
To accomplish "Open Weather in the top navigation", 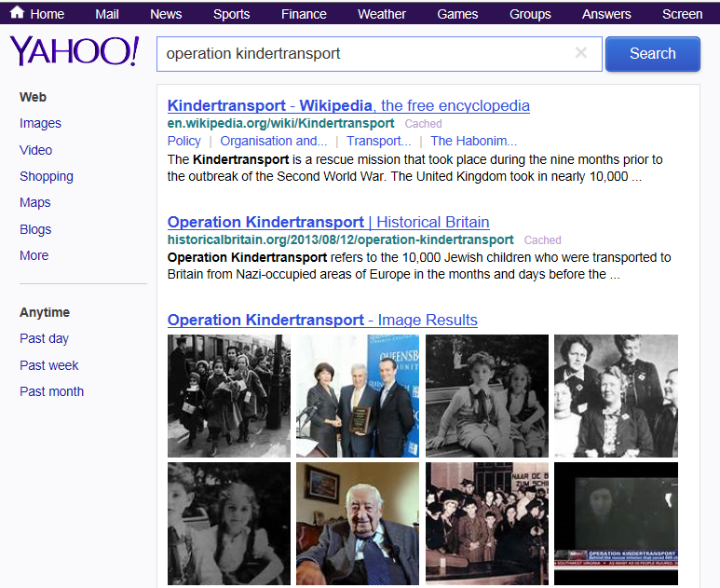I will pyautogui.click(x=382, y=14).
